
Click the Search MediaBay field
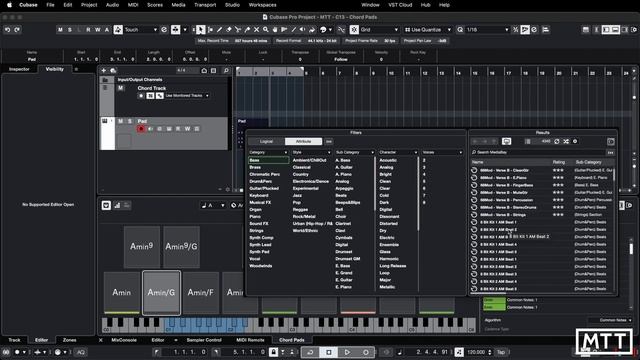(538, 152)
